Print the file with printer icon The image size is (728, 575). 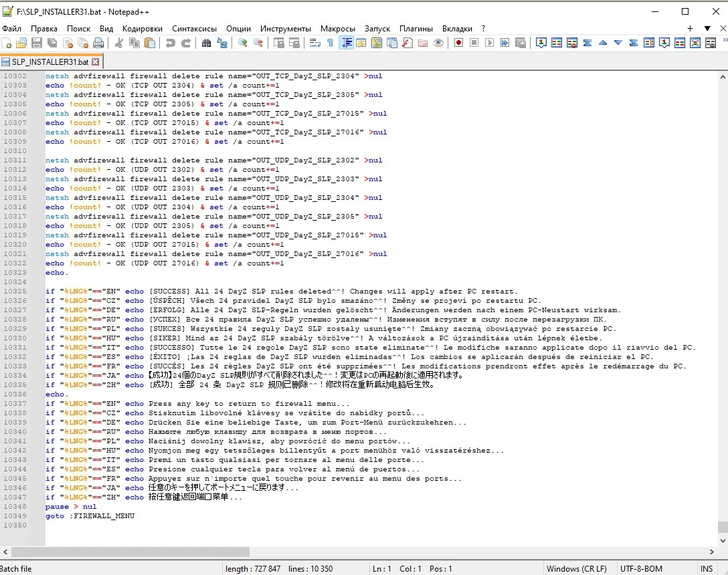[x=98, y=43]
